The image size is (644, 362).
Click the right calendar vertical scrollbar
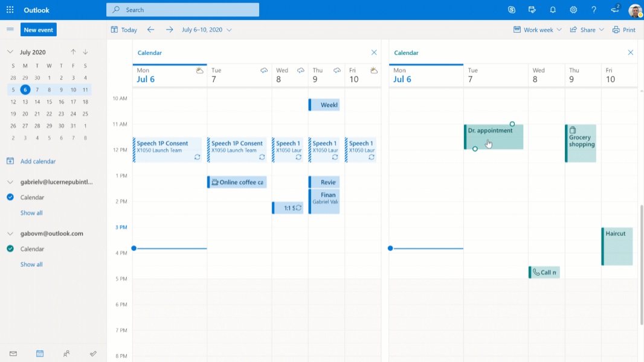[x=642, y=264]
